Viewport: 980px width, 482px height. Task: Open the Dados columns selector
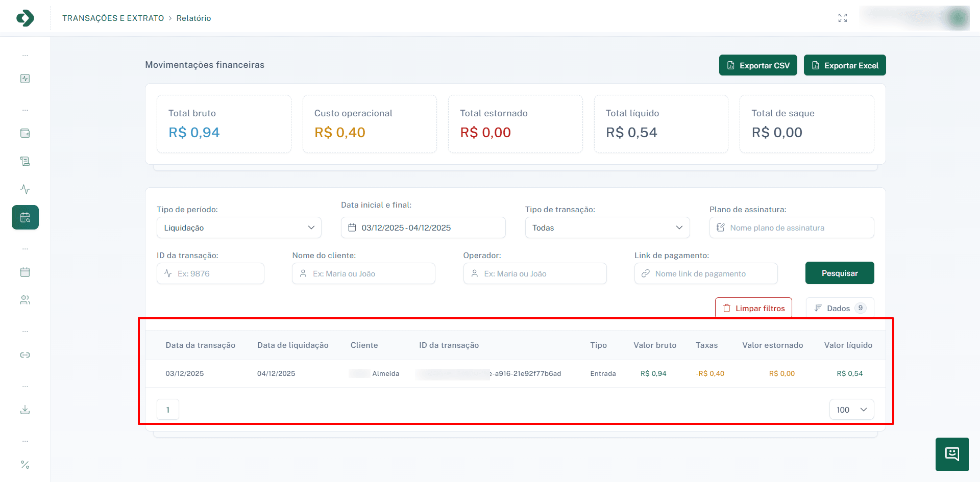840,308
